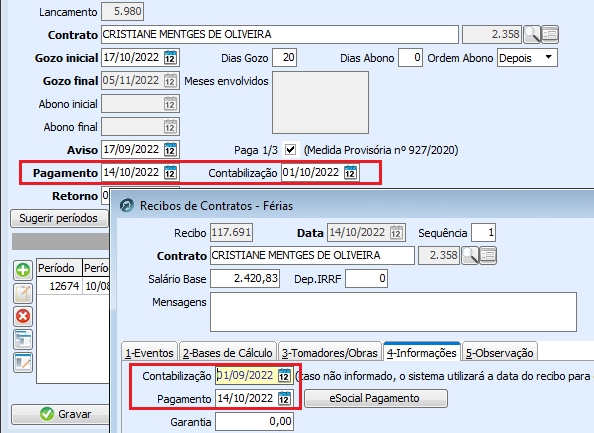Image resolution: width=594 pixels, height=433 pixels.
Task: Click the eSocial Pagamento button
Action: (x=375, y=399)
